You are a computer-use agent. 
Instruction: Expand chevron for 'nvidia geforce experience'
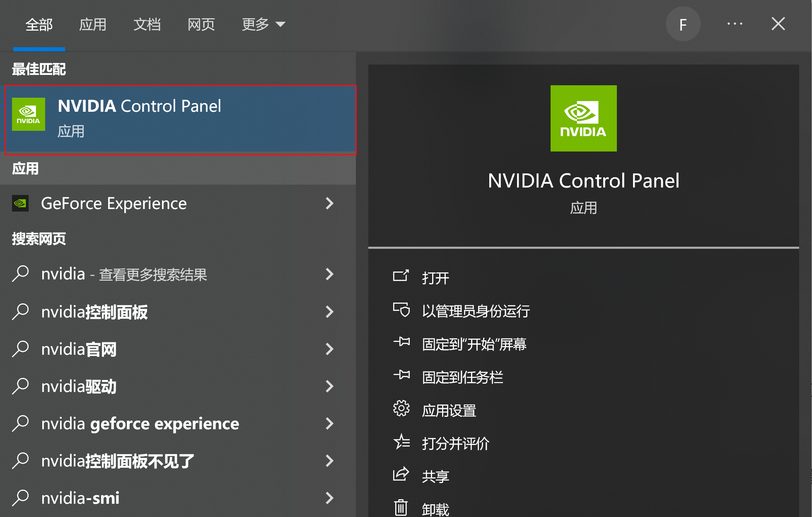[329, 423]
